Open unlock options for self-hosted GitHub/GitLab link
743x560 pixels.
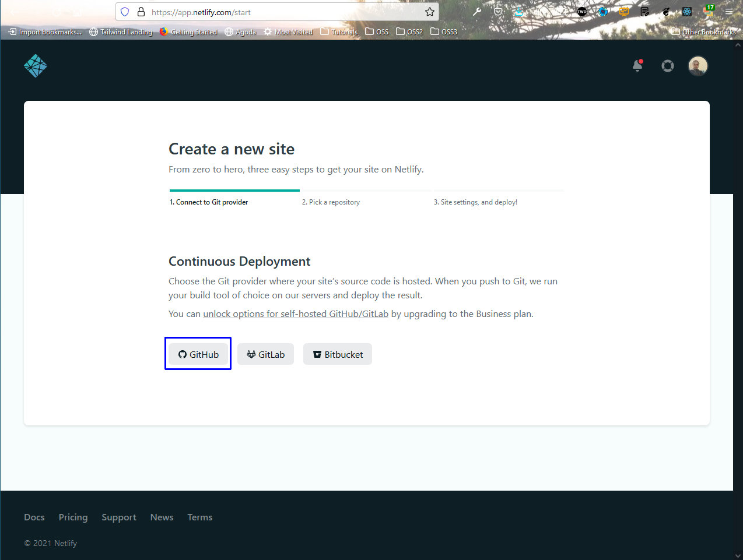pyautogui.click(x=296, y=314)
